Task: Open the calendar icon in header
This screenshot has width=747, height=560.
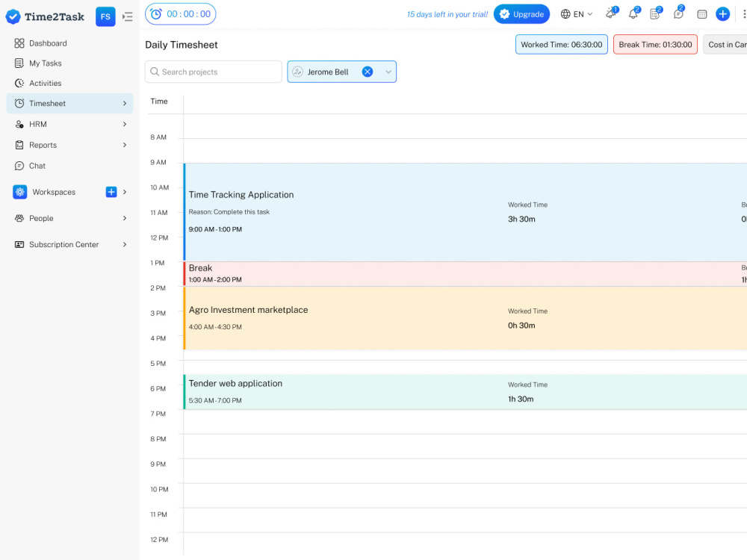Action: (701, 14)
